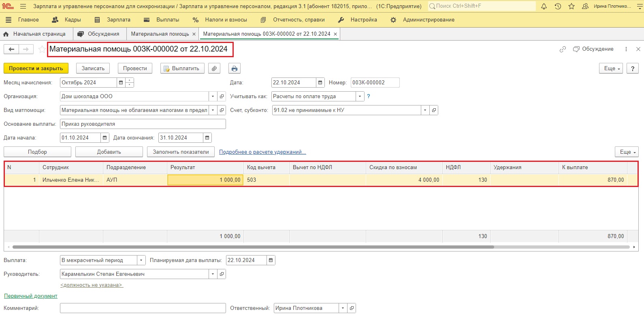Switch to Обсуждения tab
Screen dimensions: 644x318
(x=99, y=34)
